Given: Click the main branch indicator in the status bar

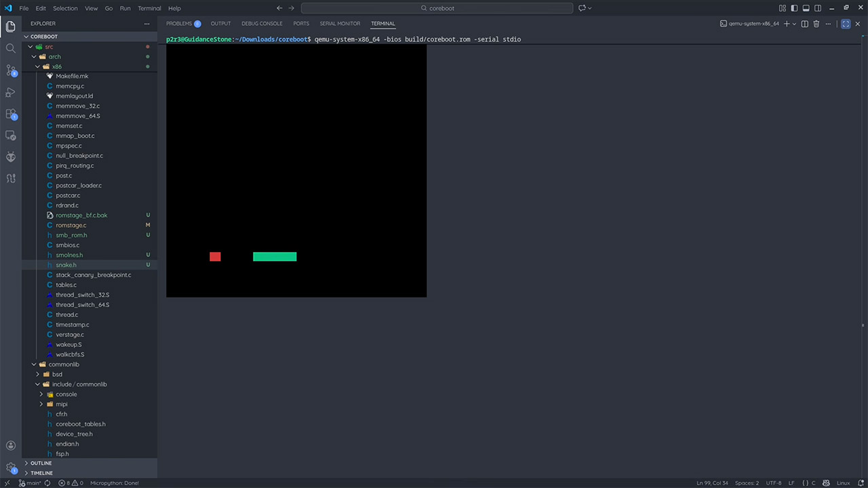Looking at the screenshot, I should (x=32, y=483).
